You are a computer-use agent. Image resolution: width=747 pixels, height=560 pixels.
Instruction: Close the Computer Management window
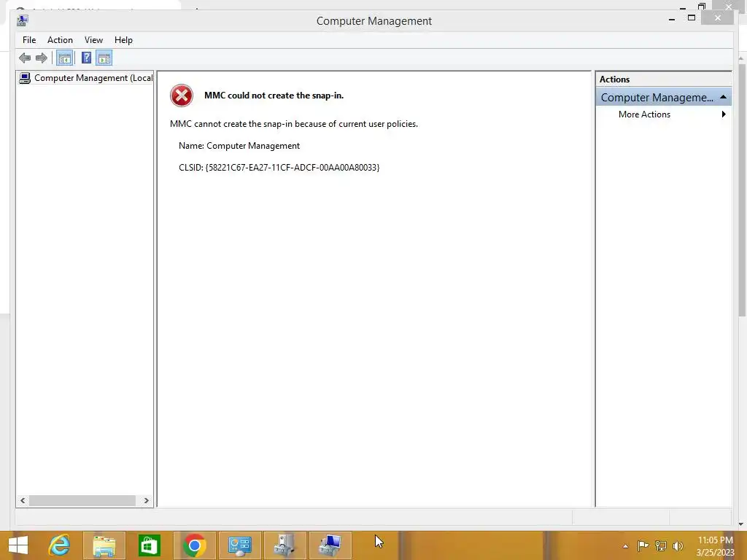[x=718, y=18]
